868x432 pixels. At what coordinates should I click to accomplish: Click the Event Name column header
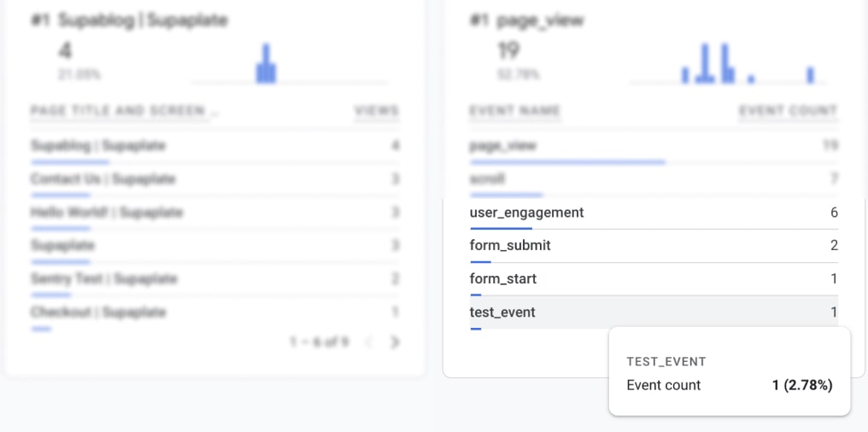(x=515, y=111)
